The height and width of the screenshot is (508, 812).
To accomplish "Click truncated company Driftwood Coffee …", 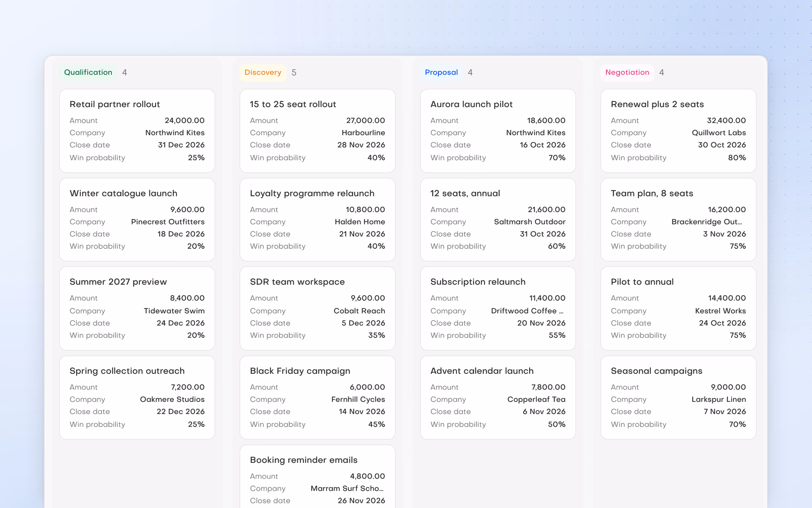I will pos(527,311).
